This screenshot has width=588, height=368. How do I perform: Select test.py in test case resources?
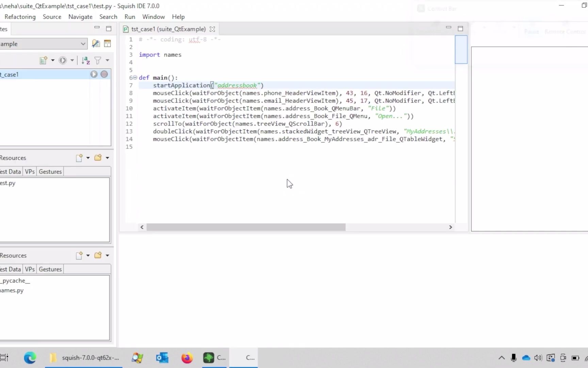[x=8, y=183]
